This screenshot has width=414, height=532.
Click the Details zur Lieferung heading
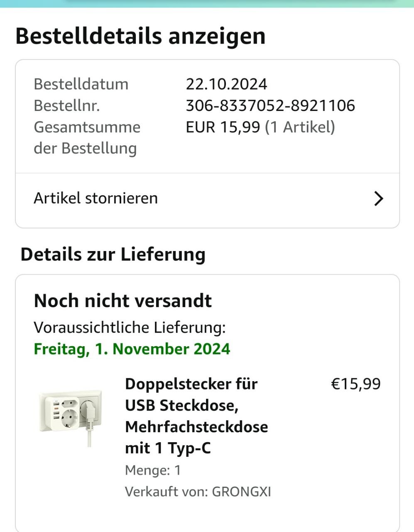113,254
